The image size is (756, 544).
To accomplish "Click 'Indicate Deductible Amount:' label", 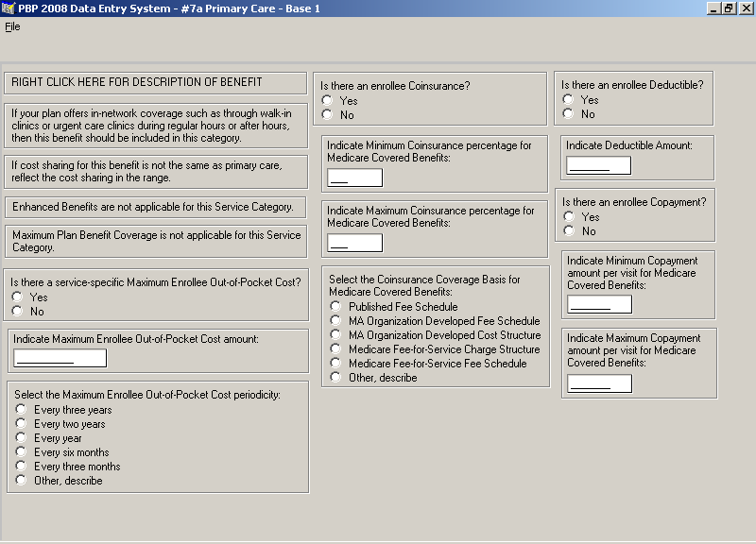I will tap(629, 145).
